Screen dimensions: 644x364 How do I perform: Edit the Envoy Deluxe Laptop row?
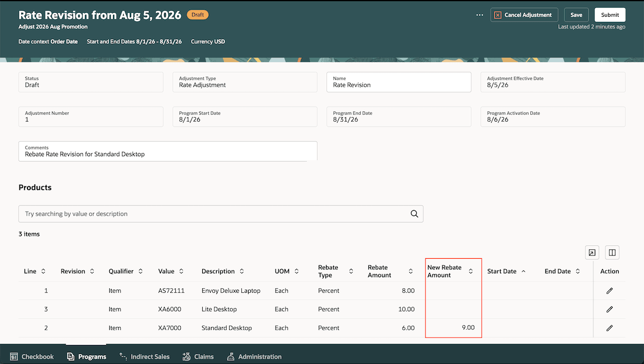(609, 291)
